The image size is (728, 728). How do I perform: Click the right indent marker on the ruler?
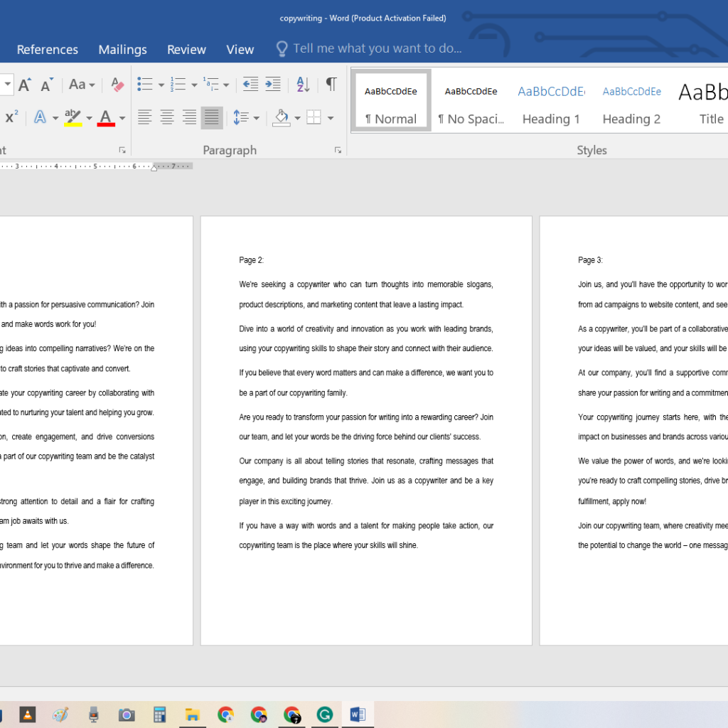click(x=154, y=168)
